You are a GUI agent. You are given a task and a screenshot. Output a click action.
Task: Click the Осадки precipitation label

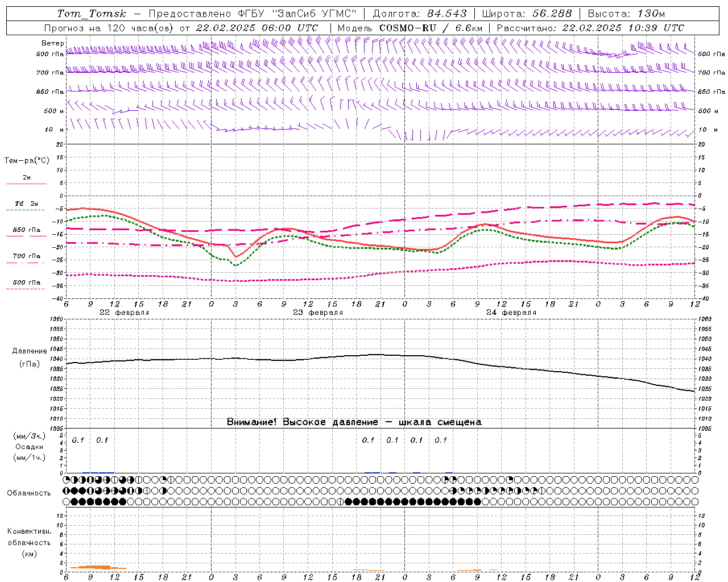(29, 447)
